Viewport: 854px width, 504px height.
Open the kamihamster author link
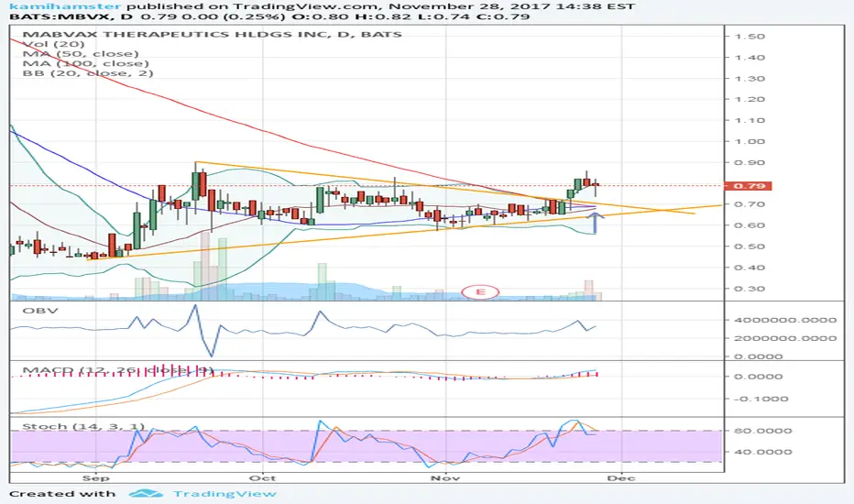click(65, 6)
